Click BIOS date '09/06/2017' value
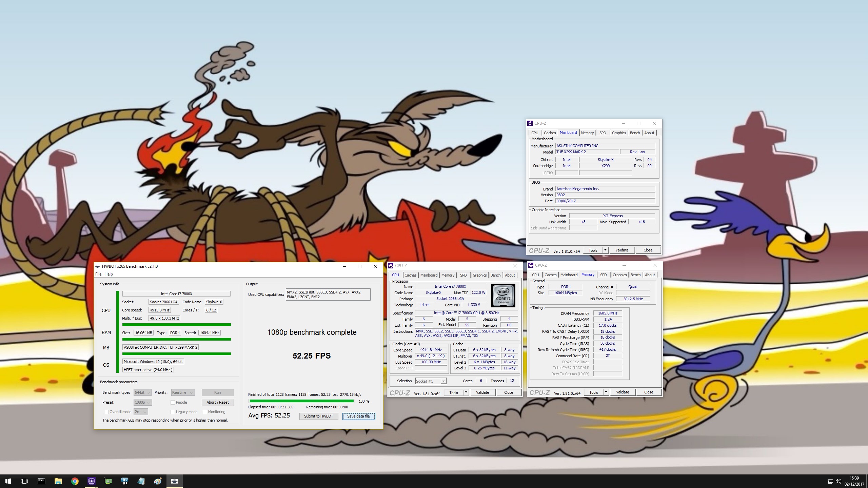 [605, 201]
